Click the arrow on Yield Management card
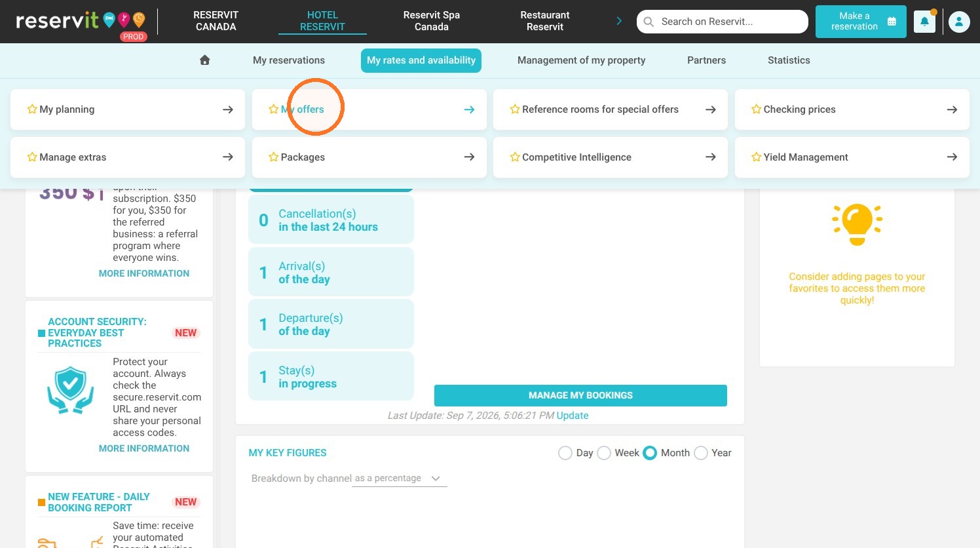Viewport: 980px width, 548px height. pyautogui.click(x=952, y=157)
